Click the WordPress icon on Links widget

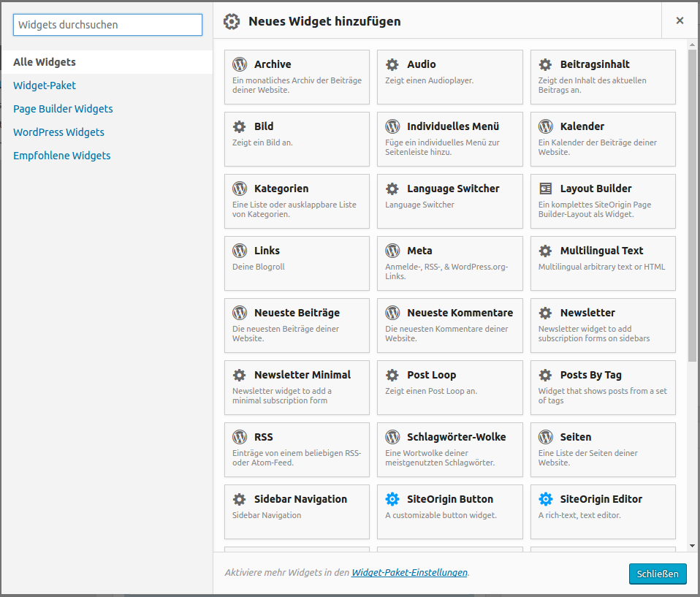tap(240, 251)
